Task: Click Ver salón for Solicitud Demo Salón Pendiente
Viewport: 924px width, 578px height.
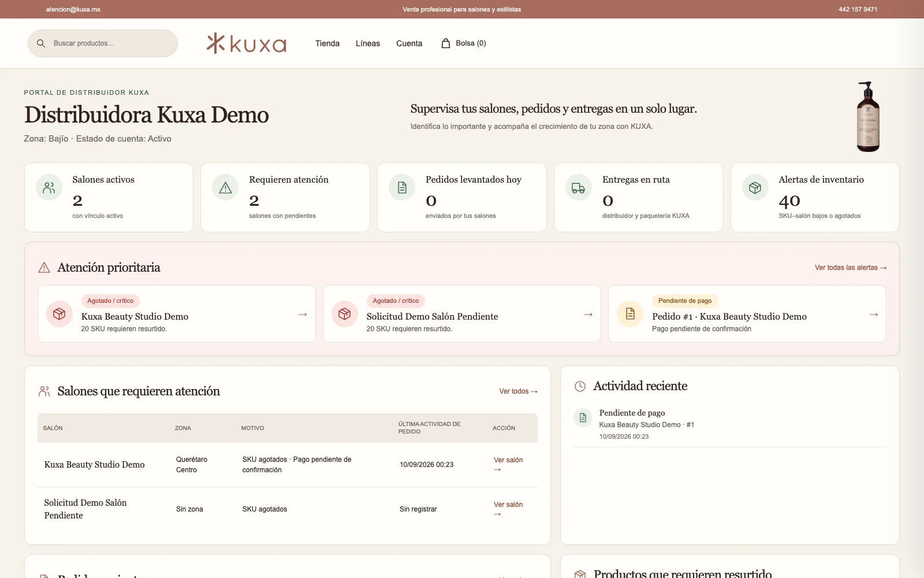Action: click(x=508, y=509)
